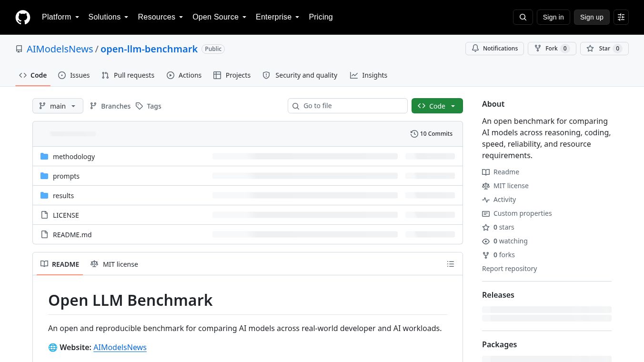Viewport: 644px width, 362px height.
Task: Expand the Resources menu
Action: (161, 17)
